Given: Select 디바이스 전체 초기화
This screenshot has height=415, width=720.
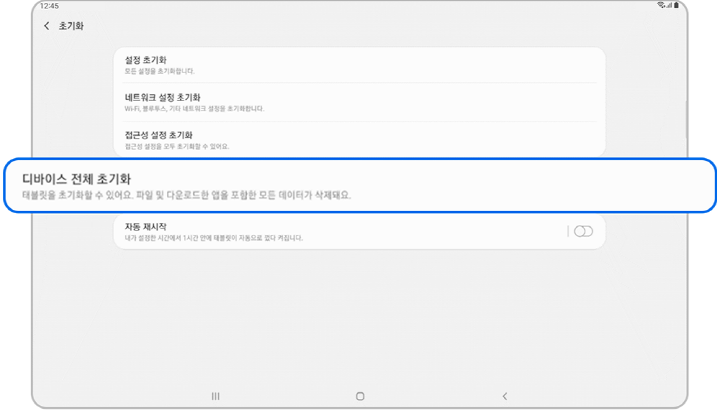Looking at the screenshot, I should tap(360, 185).
